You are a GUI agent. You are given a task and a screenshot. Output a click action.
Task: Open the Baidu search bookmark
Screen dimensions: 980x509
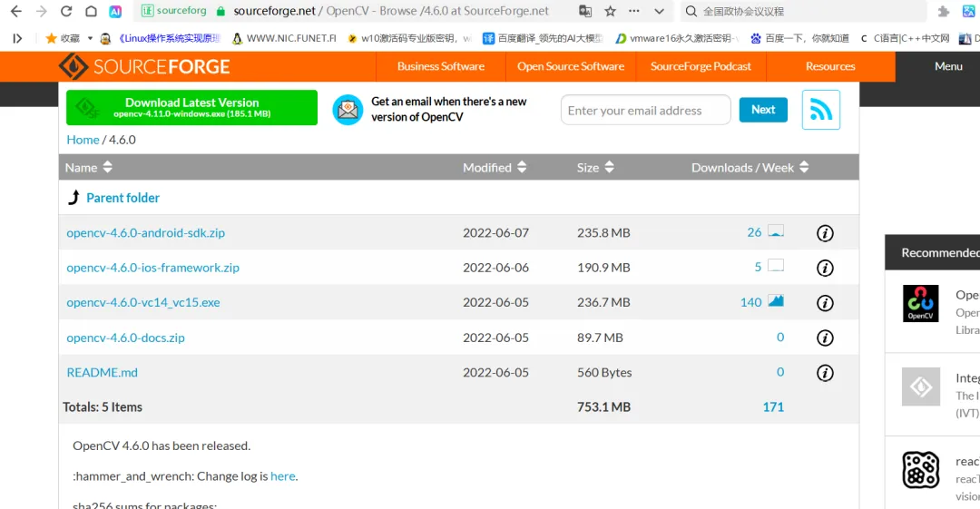pyautogui.click(x=799, y=39)
